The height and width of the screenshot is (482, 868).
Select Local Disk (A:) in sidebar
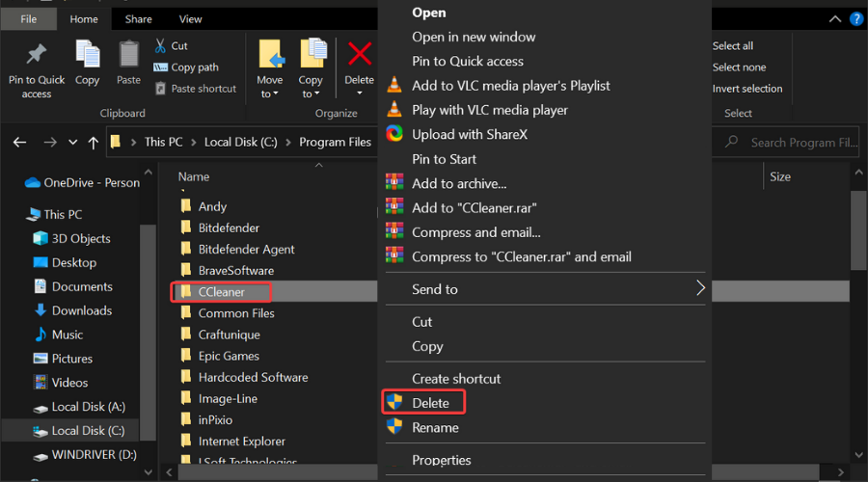(x=79, y=407)
